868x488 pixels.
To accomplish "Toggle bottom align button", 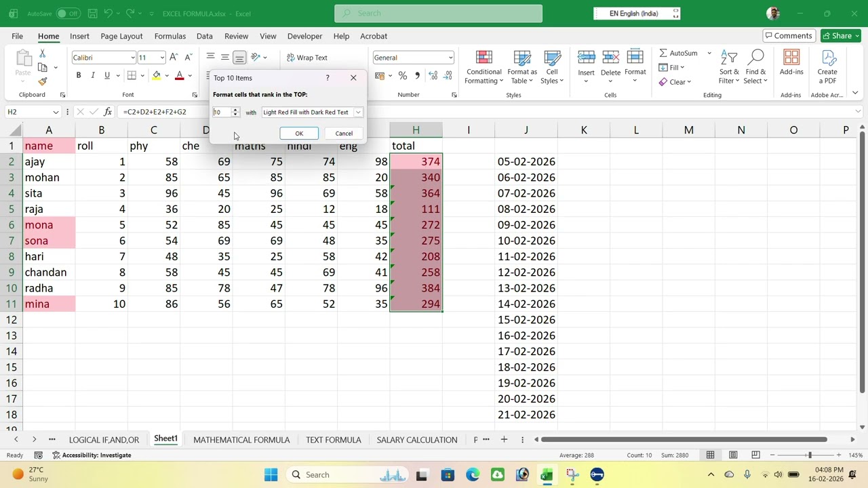I will [x=239, y=58].
